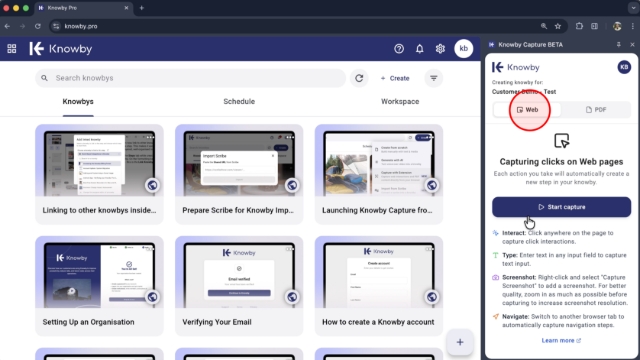This screenshot has height=360, width=640.
Task: Click the Search knowbys field
Action: click(x=190, y=78)
